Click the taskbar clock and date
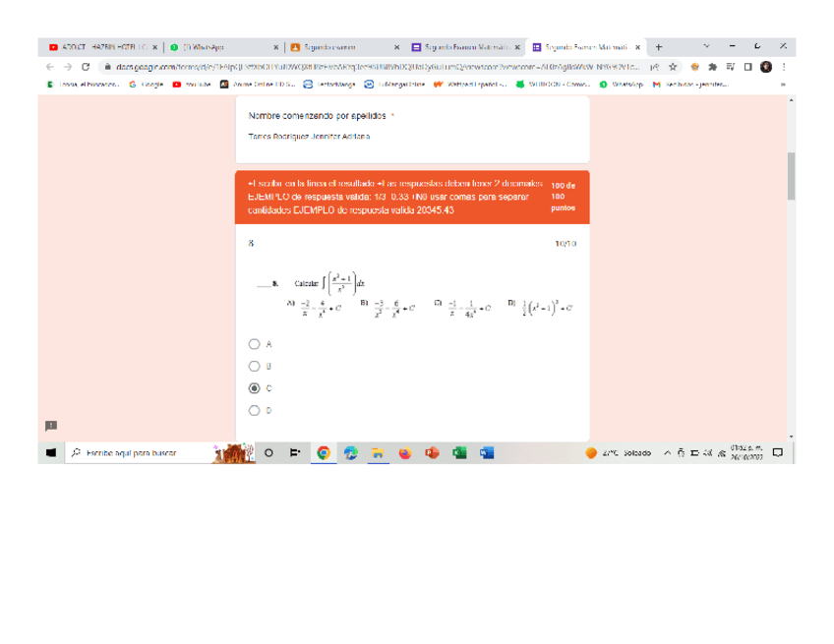 click(746, 452)
